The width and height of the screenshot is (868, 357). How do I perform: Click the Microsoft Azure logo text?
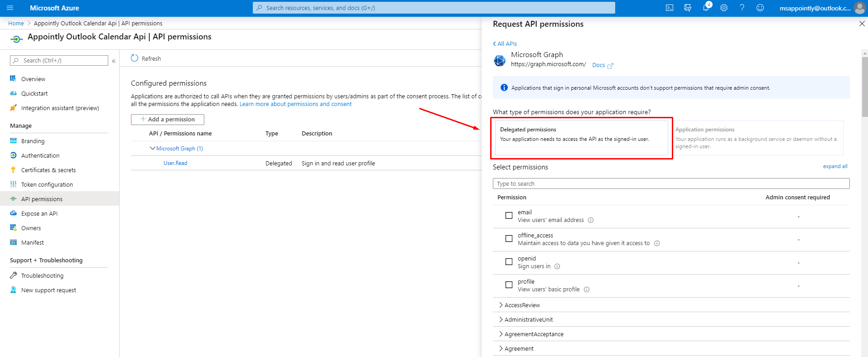(54, 8)
